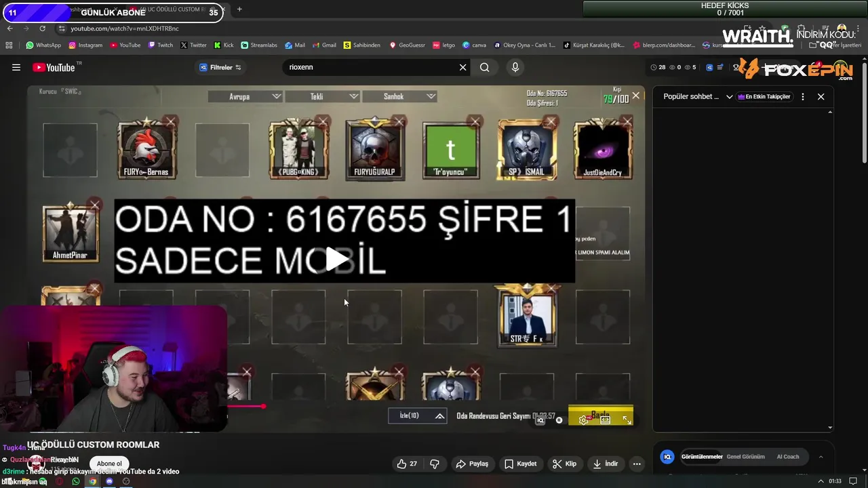Open Discord icon in the taskbar

click(x=109, y=481)
